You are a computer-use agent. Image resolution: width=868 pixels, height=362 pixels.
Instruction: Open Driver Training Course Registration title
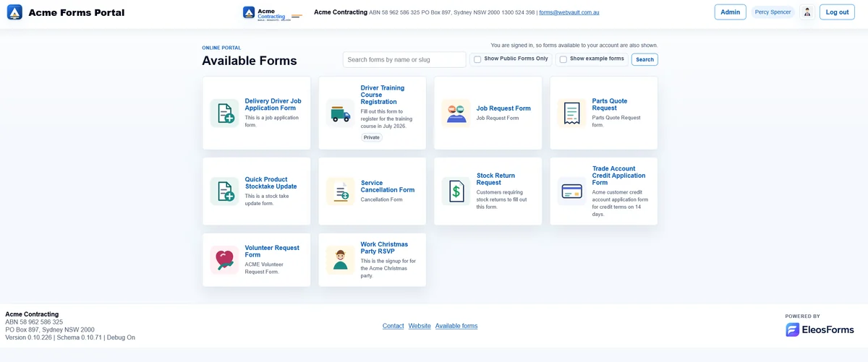(383, 95)
